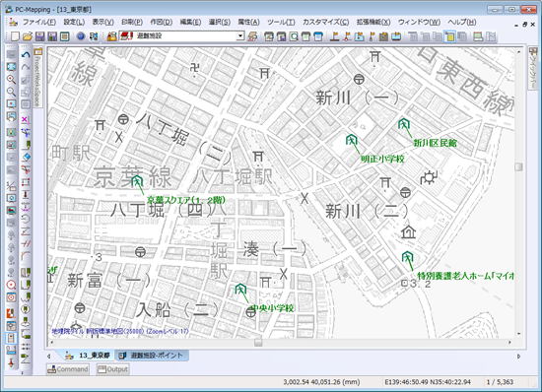The image size is (542, 392).
Task: Switch to the 避難施設-ポイント tab
Action: [152, 356]
